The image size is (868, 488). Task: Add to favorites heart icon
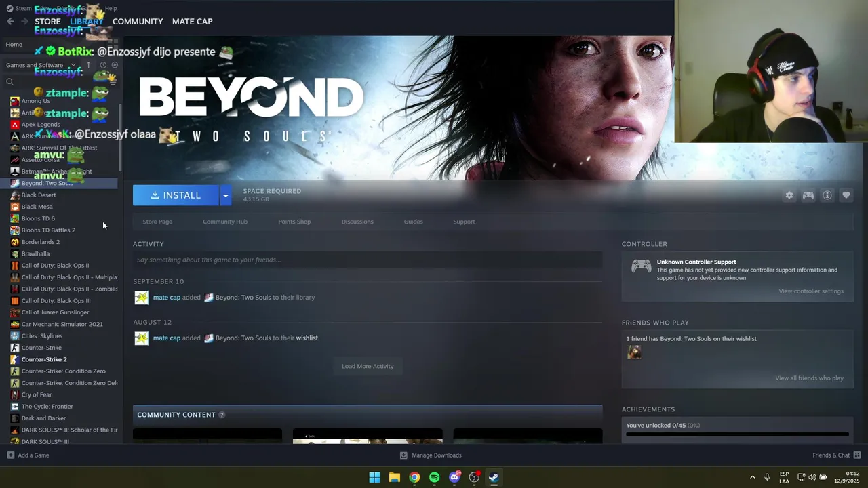coord(846,195)
